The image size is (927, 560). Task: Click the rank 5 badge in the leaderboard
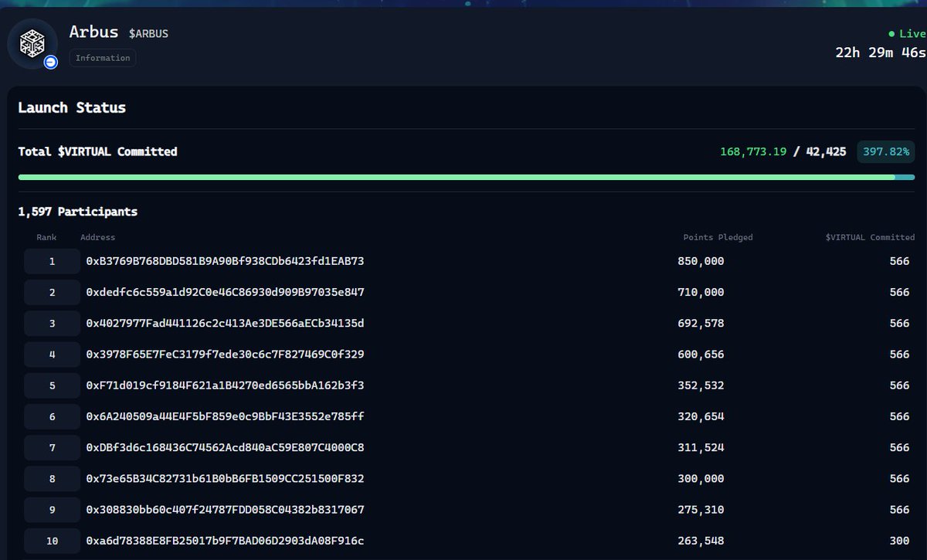point(52,385)
